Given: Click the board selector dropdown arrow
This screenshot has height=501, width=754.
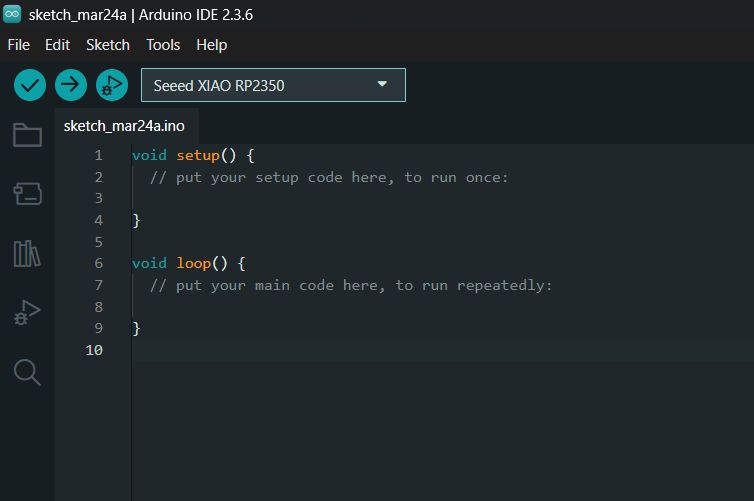Looking at the screenshot, I should (x=382, y=84).
